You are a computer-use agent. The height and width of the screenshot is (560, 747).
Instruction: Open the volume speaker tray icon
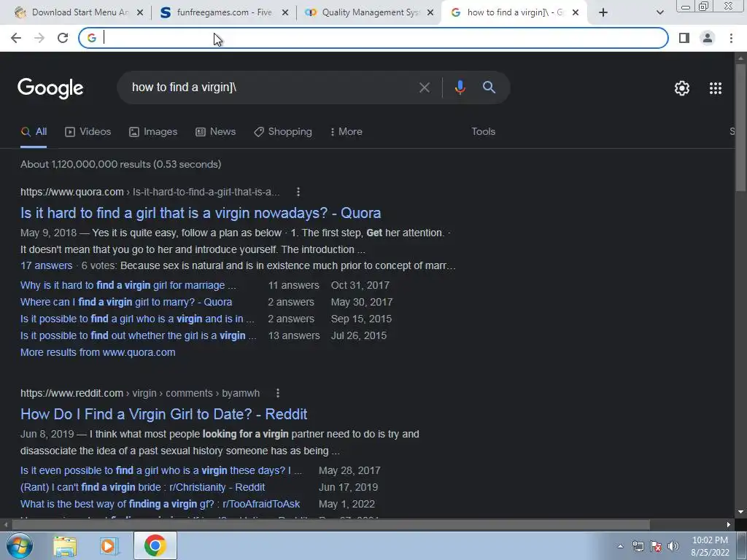coord(673,546)
